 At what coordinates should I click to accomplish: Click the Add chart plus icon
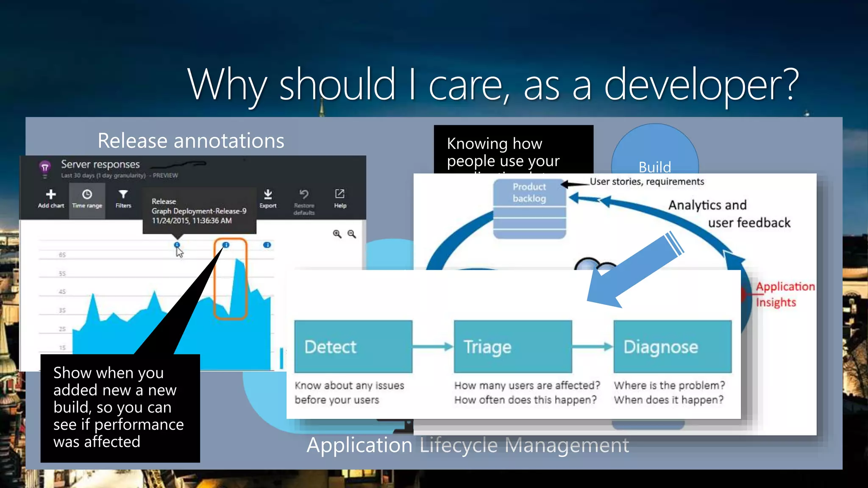pyautogui.click(x=51, y=194)
